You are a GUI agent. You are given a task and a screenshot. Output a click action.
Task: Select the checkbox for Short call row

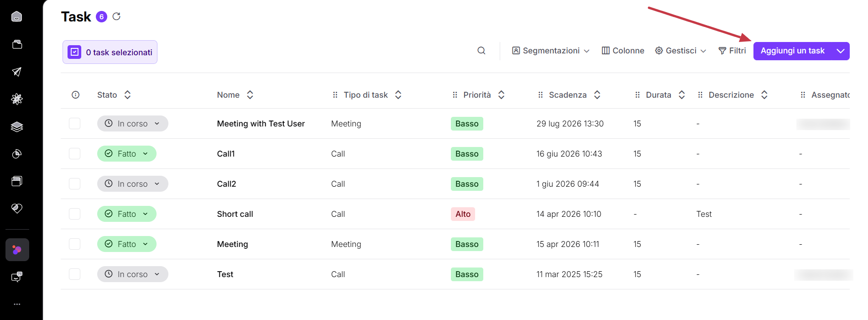[x=75, y=214]
